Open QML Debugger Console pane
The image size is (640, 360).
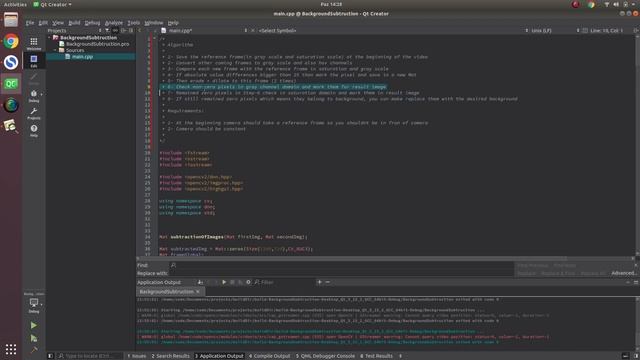click(325, 356)
